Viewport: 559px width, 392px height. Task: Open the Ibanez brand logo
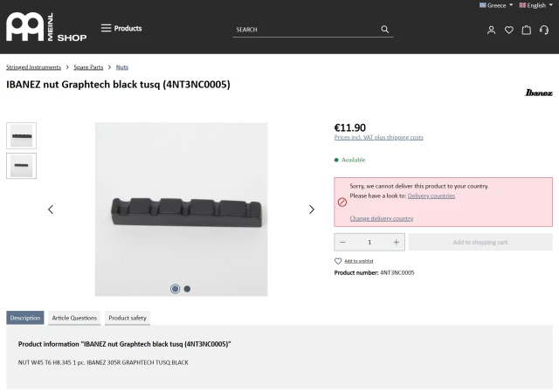[x=539, y=93]
